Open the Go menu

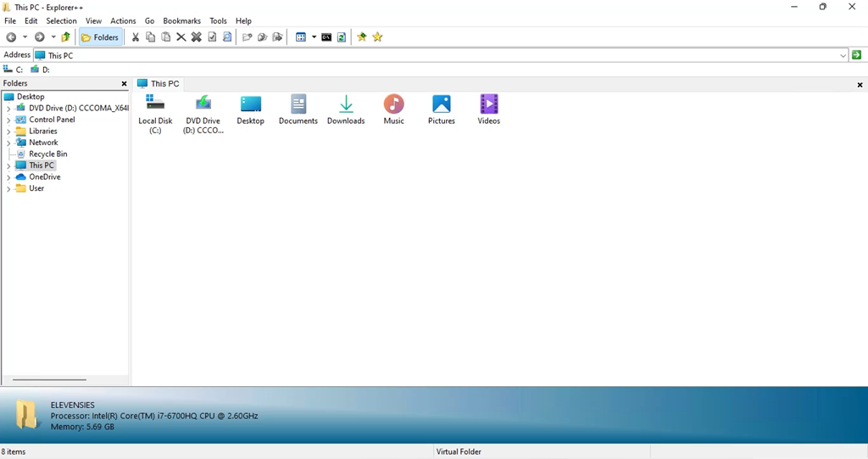pos(149,20)
